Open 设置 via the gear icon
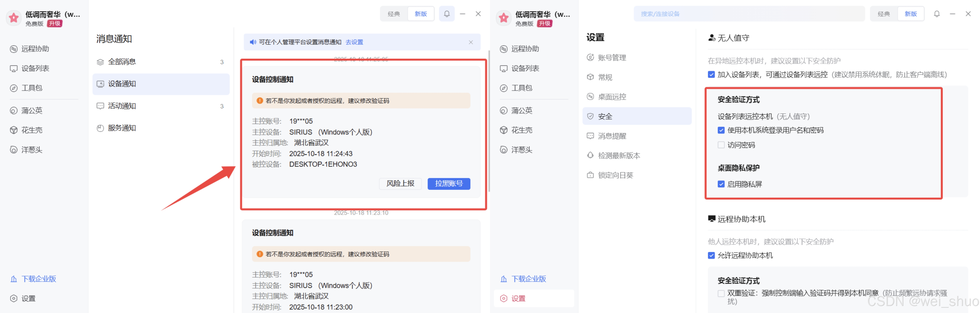 [13, 298]
